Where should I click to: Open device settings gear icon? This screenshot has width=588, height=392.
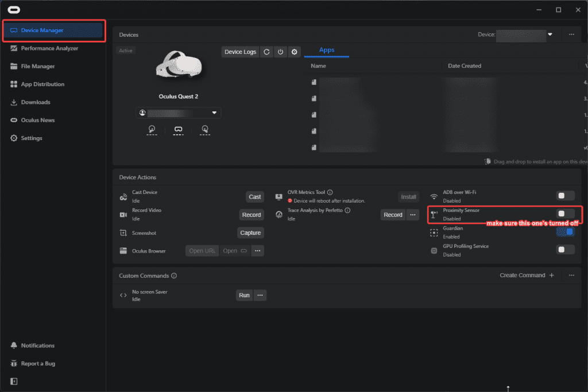coord(295,52)
